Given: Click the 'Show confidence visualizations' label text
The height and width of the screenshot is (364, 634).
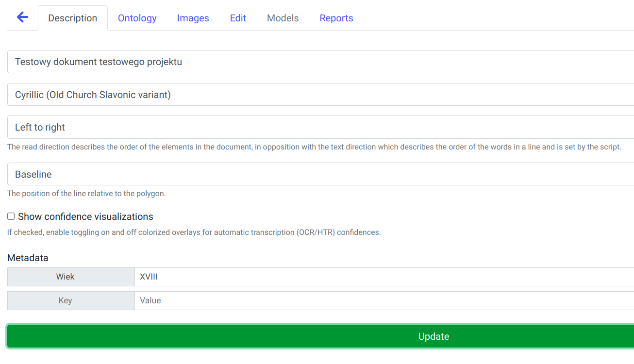Looking at the screenshot, I should (85, 217).
